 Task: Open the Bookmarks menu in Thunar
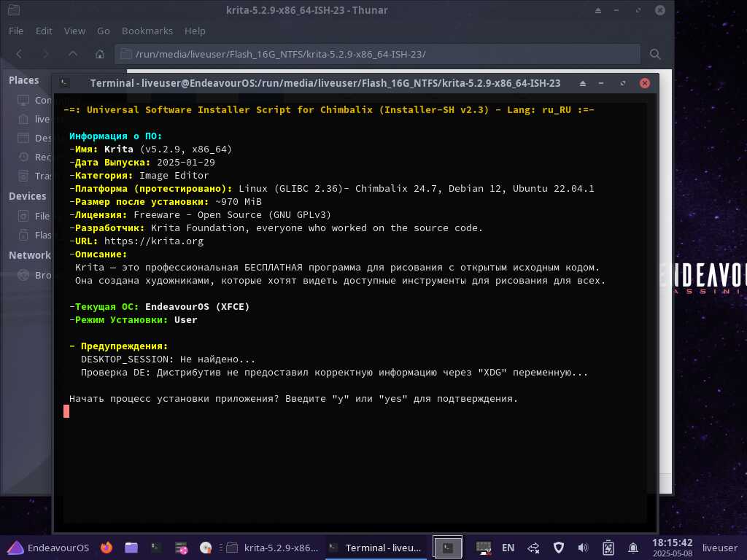pyautogui.click(x=147, y=31)
